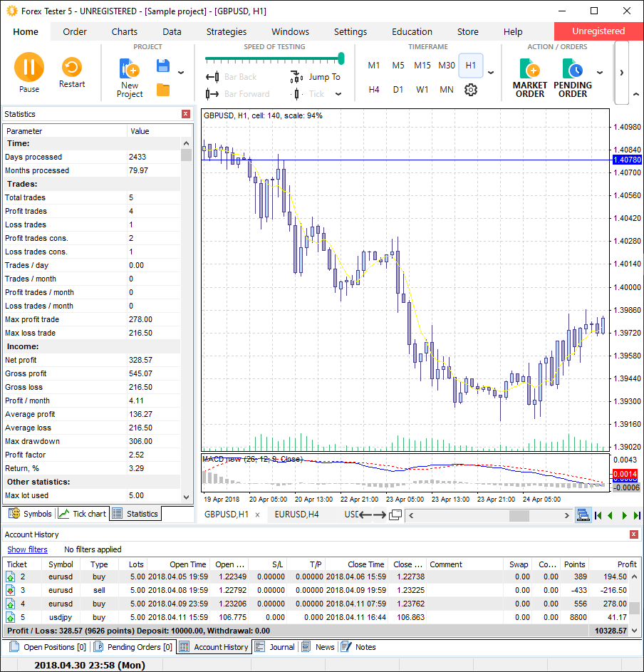
Task: Click the Tick step icon
Action: pyautogui.click(x=296, y=94)
